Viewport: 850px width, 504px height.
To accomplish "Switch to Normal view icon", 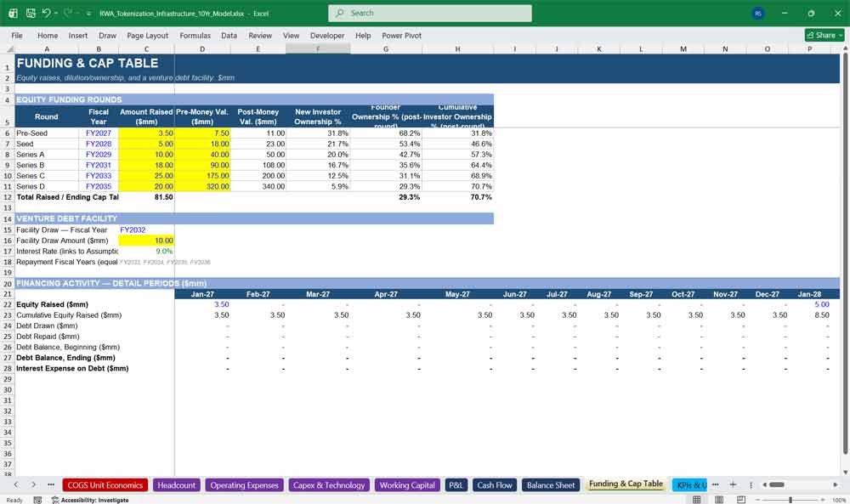I will [697, 500].
